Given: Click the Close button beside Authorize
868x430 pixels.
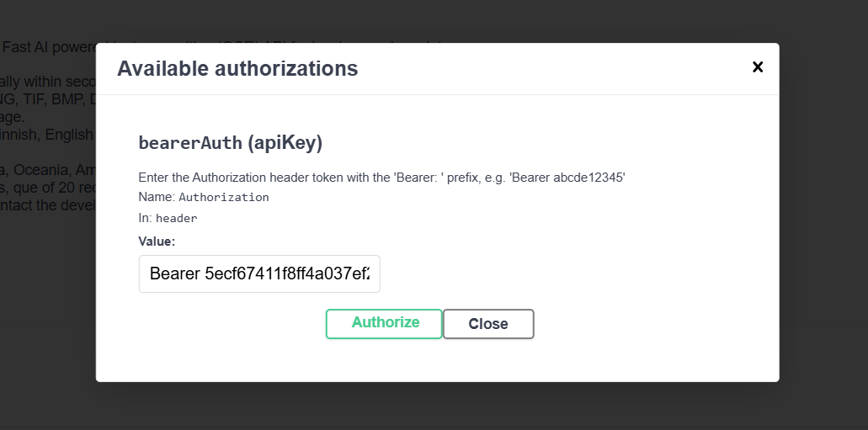Looking at the screenshot, I should (x=488, y=324).
